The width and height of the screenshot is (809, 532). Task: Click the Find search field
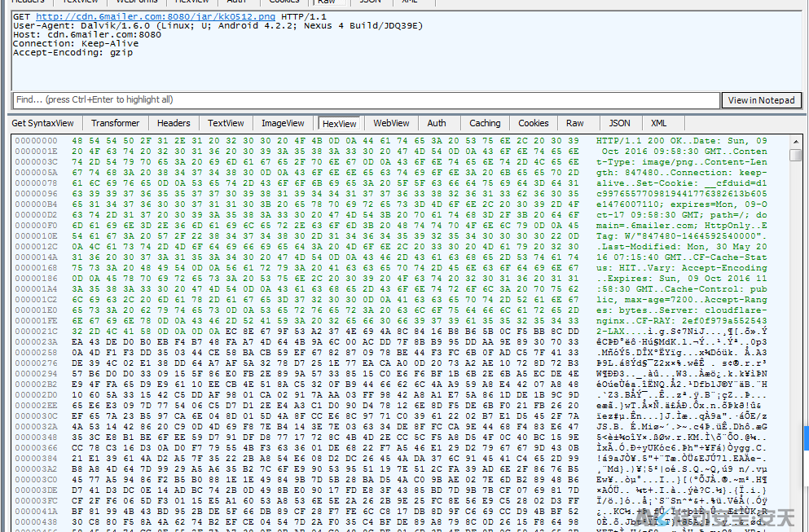367,100
